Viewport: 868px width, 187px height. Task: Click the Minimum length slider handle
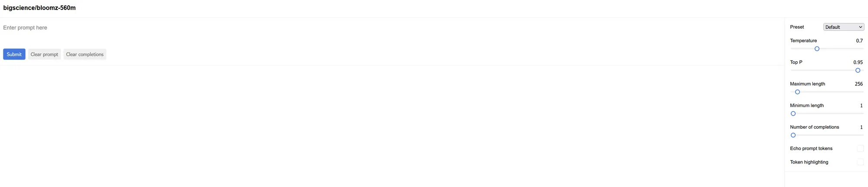point(793,114)
